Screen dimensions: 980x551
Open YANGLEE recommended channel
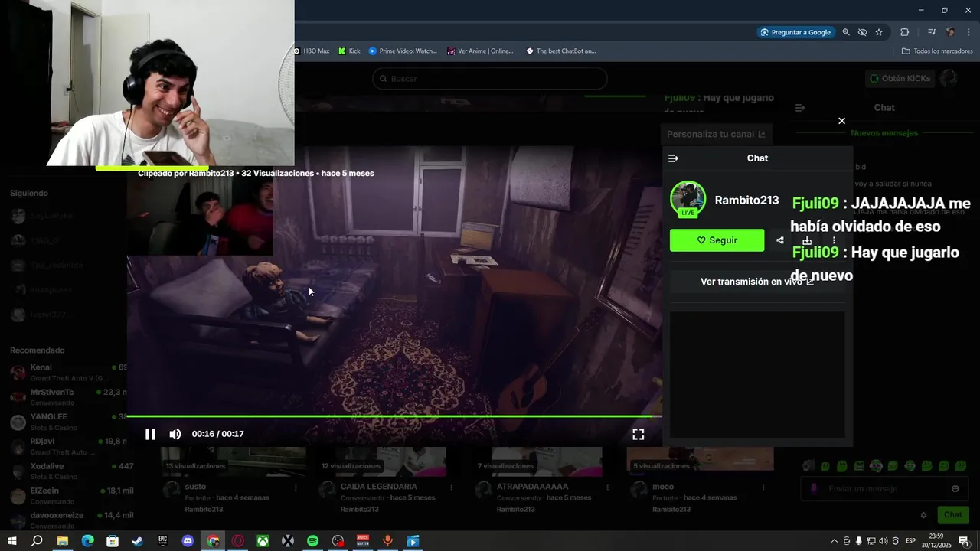[69, 422]
